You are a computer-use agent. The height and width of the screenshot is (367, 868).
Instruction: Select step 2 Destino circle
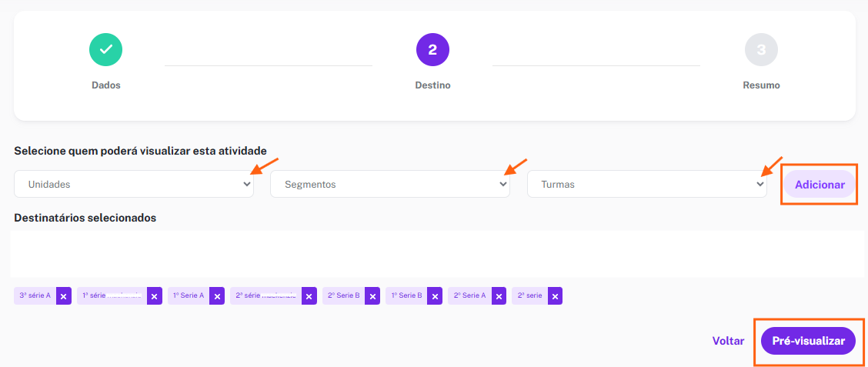point(433,50)
